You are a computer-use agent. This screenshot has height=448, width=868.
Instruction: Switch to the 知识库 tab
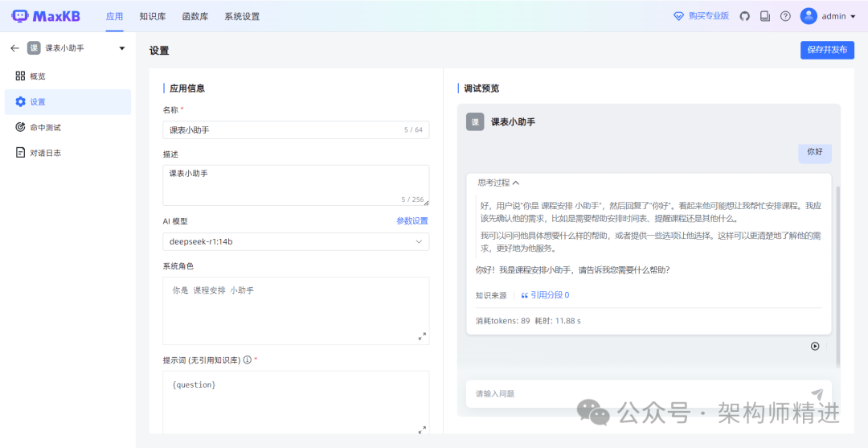tap(153, 16)
